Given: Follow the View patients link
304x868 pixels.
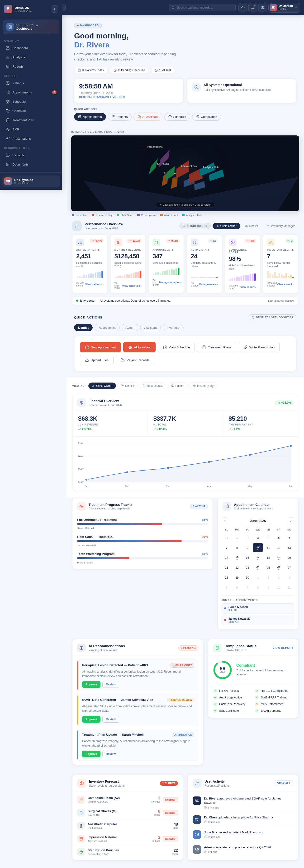Looking at the screenshot, I should [x=94, y=284].
